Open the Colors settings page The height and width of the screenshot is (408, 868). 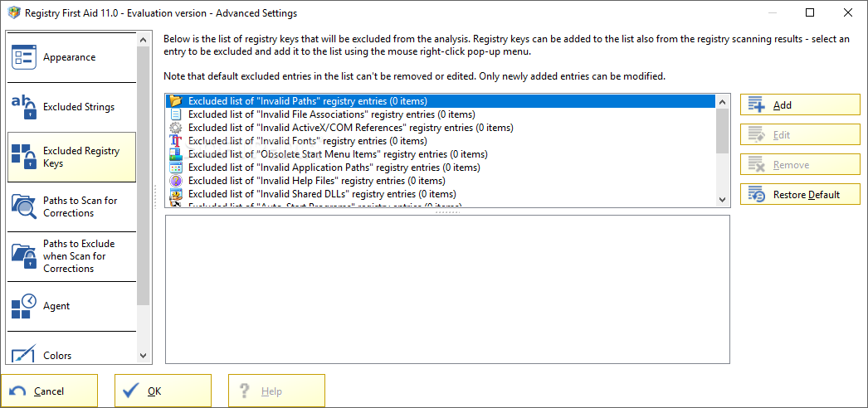(x=71, y=347)
